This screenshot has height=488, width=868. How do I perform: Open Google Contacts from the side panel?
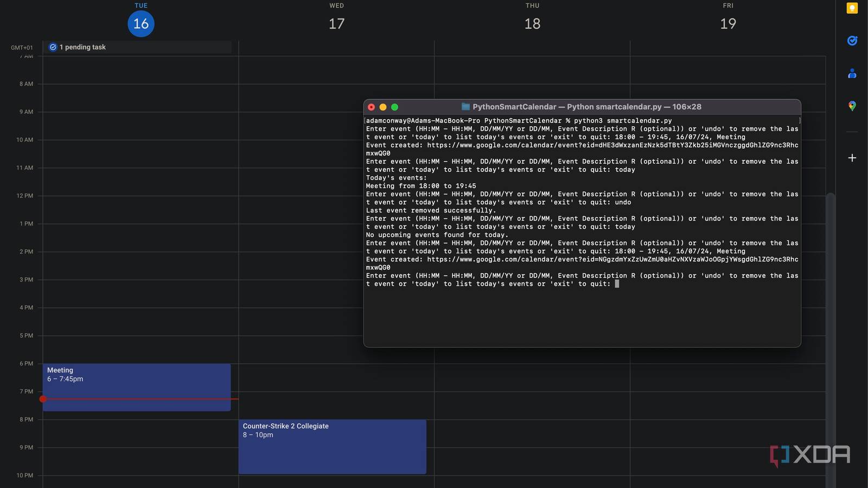point(852,73)
